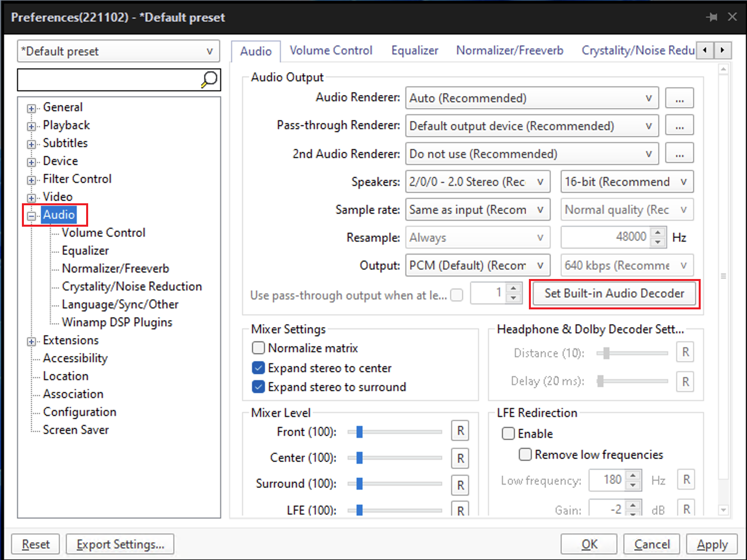Image resolution: width=747 pixels, height=560 pixels.
Task: Uncheck Expand stereo to center
Action: click(x=258, y=368)
